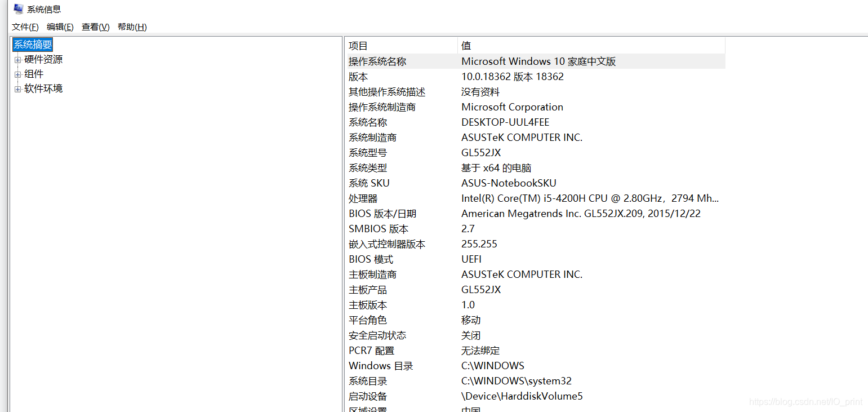The width and height of the screenshot is (868, 412).
Task: Click the value 255.255
Action: pyautogui.click(x=479, y=244)
